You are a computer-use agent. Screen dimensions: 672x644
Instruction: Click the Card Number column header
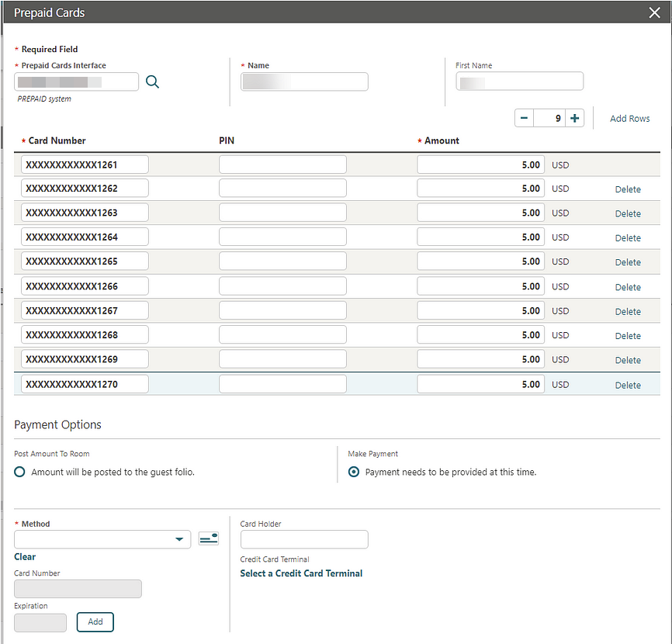tap(57, 140)
